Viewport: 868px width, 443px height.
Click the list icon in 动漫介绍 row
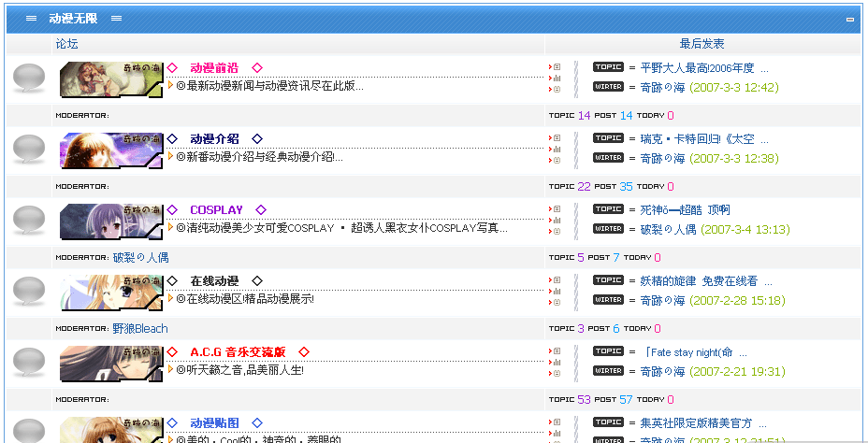coord(557,137)
